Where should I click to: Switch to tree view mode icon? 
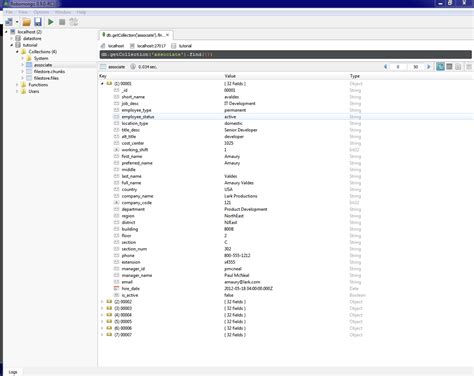(440, 67)
